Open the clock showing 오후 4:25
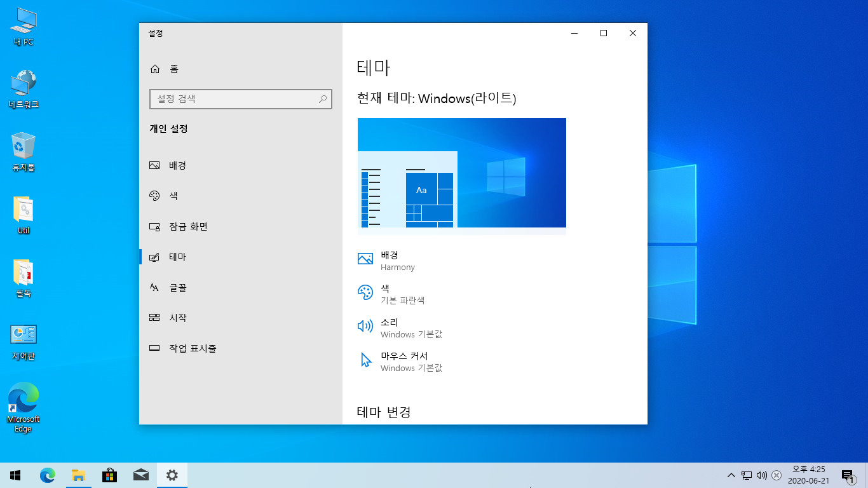 tap(809, 475)
